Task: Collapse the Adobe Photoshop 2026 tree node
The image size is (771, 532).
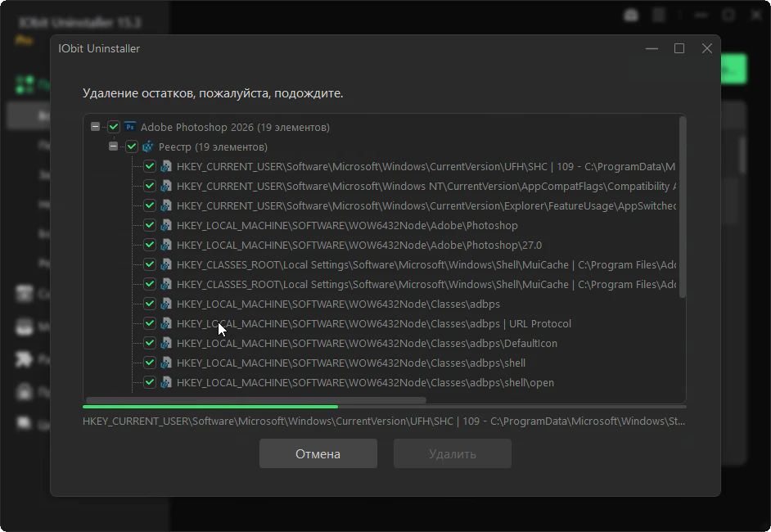Action: (x=96, y=127)
